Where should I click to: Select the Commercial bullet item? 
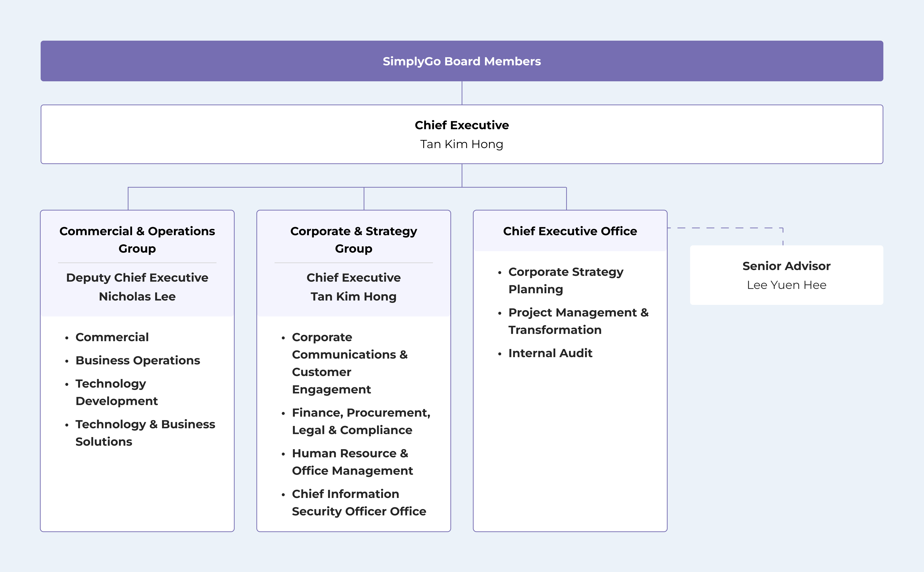click(x=112, y=337)
